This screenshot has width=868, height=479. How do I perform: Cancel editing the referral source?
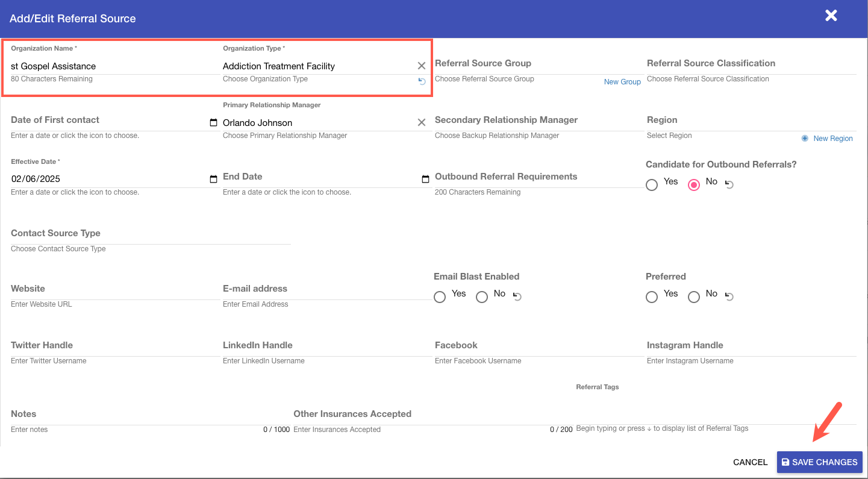[x=750, y=462]
